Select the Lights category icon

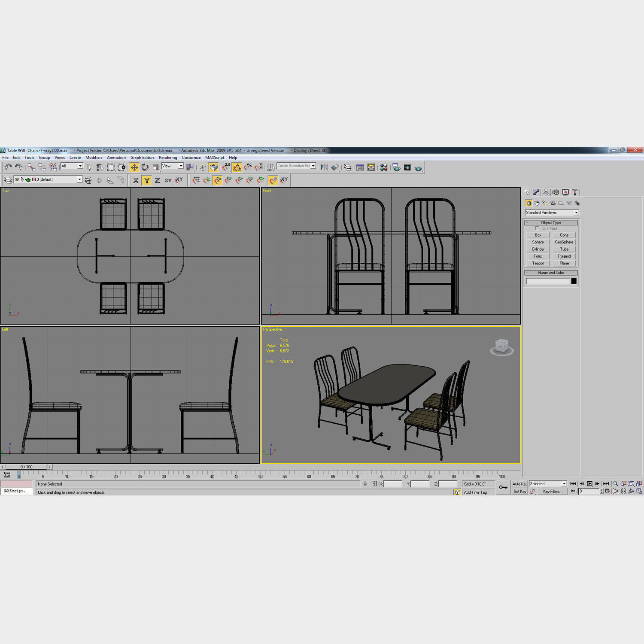coord(545,203)
